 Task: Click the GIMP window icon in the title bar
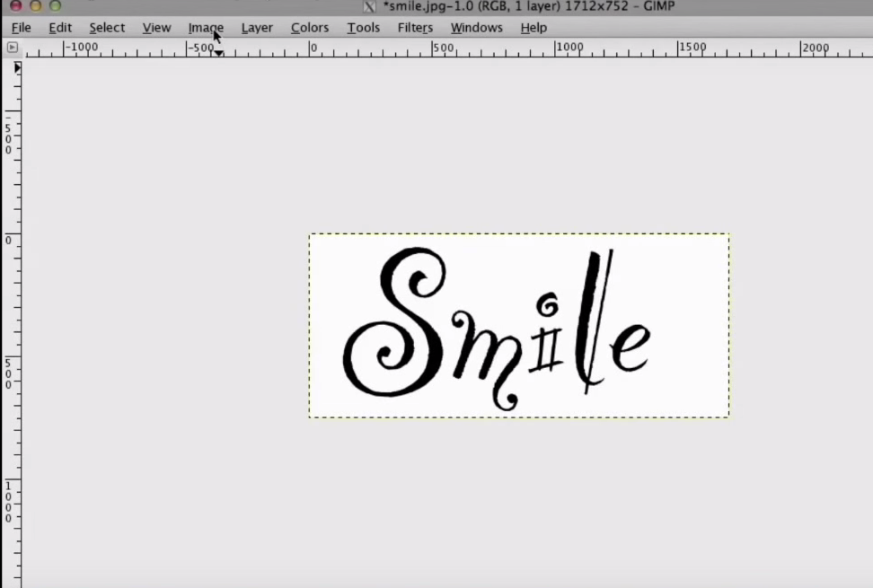(369, 6)
